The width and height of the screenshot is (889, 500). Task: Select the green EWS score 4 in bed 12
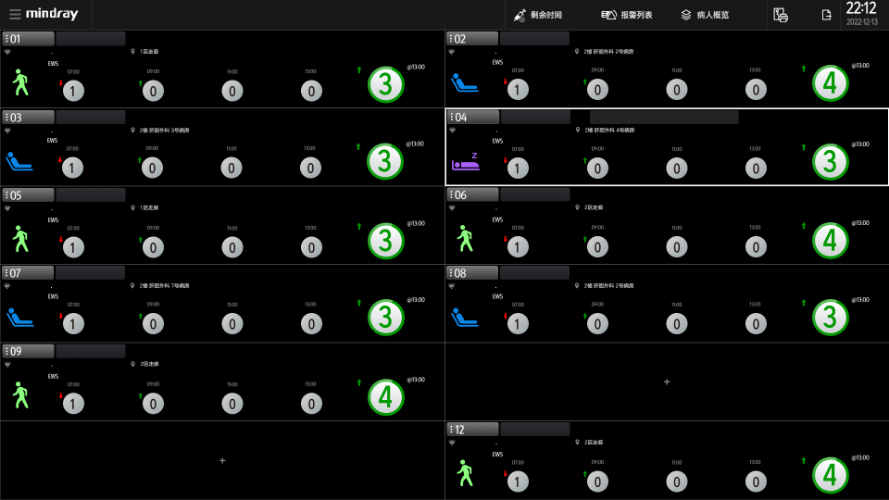[830, 474]
